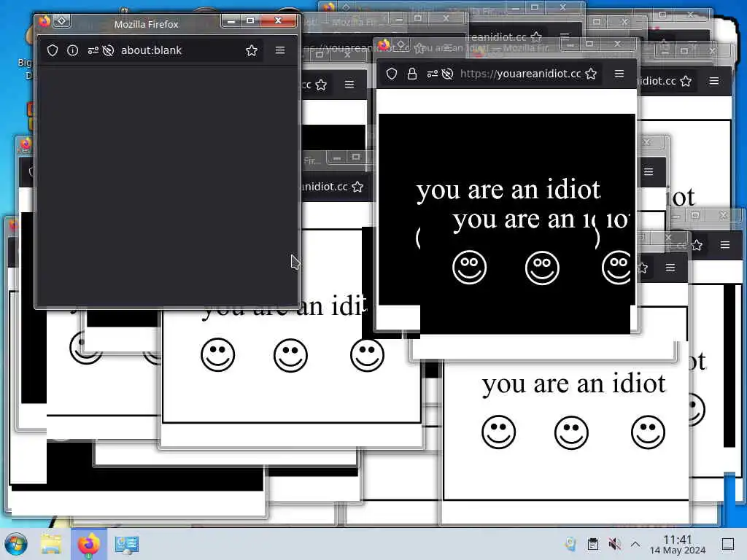747x560 pixels.
Task: Open the clipboard tray icon
Action: click(593, 544)
